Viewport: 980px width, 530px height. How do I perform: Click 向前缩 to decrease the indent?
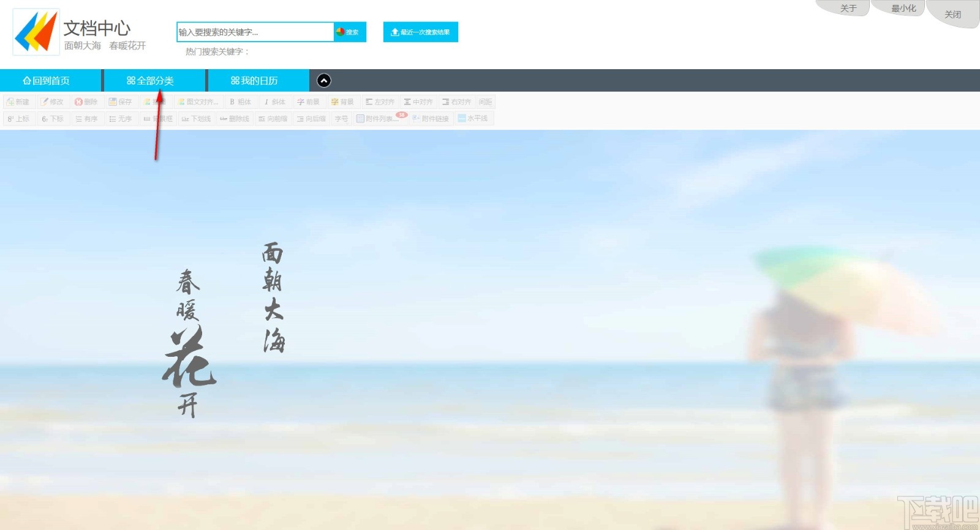pyautogui.click(x=273, y=119)
